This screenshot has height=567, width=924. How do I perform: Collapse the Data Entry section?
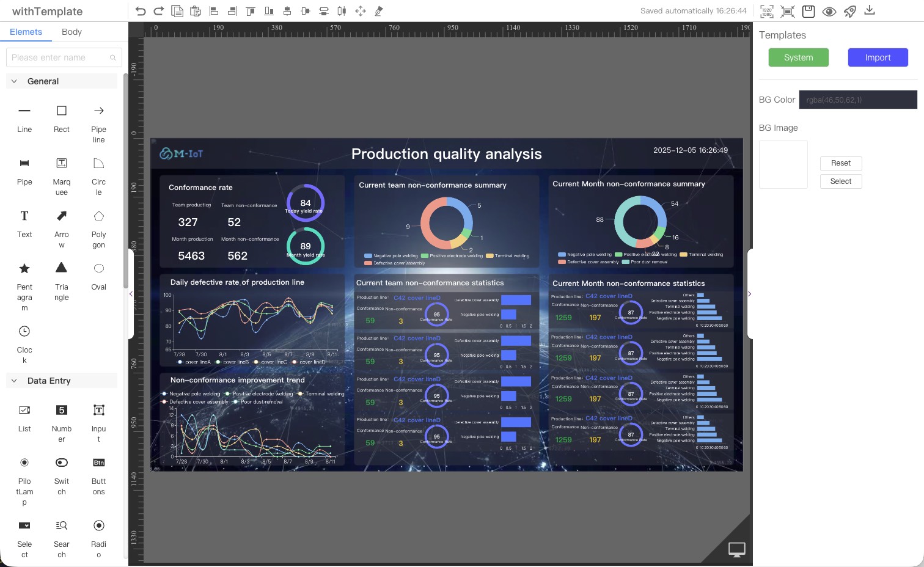(x=14, y=381)
